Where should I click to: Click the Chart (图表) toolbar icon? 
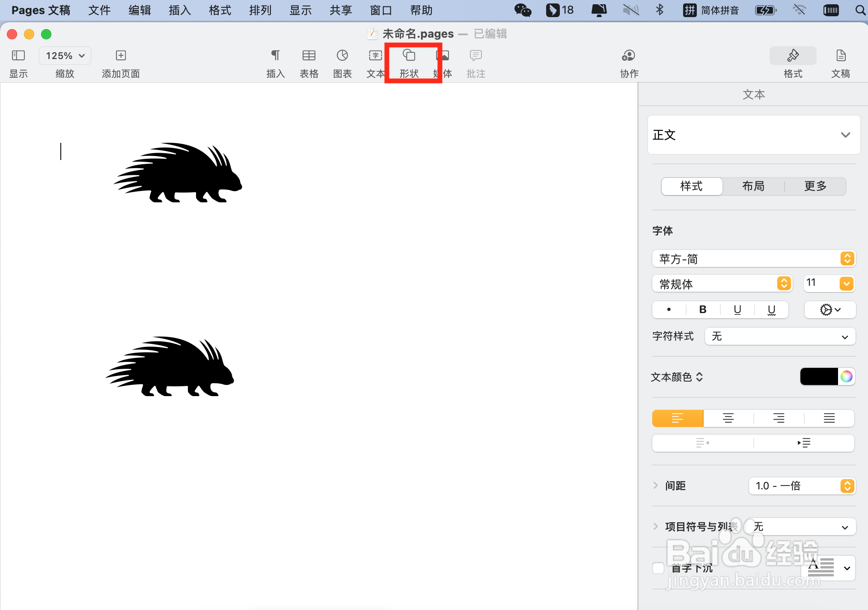[x=342, y=56]
